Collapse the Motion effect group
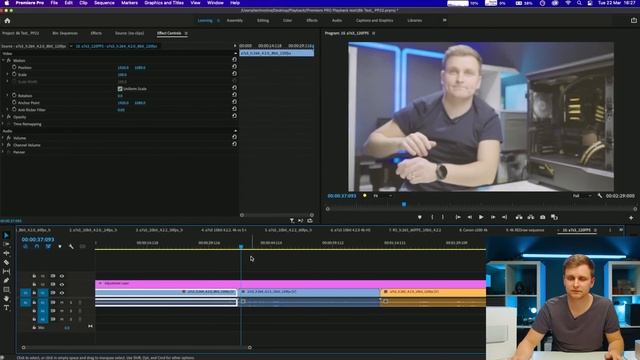Viewport: 640px width, 360px height. click(3, 60)
